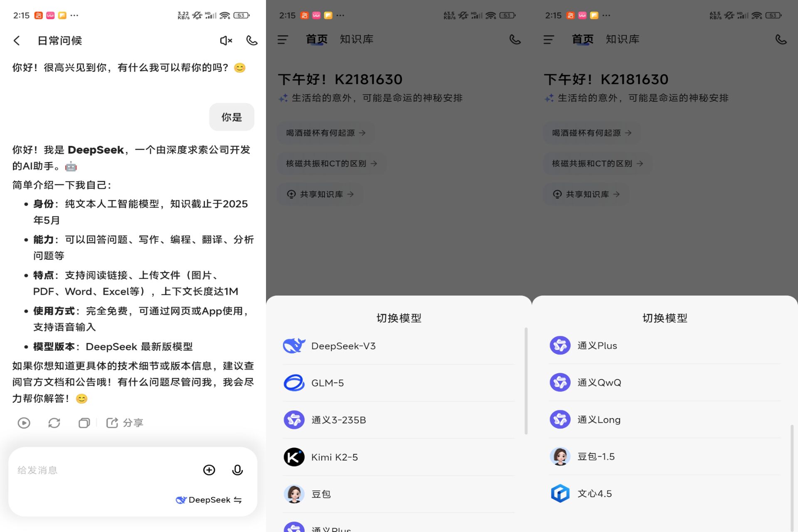This screenshot has height=532, width=798.
Task: Click the right model list scrollbar
Action: 792,478
